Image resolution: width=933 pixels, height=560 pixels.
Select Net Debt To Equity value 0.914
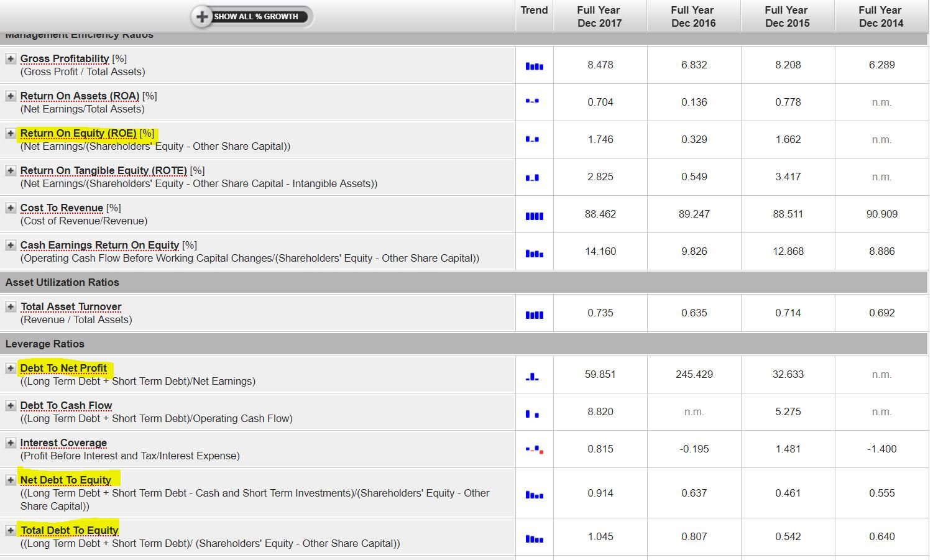[x=600, y=493]
